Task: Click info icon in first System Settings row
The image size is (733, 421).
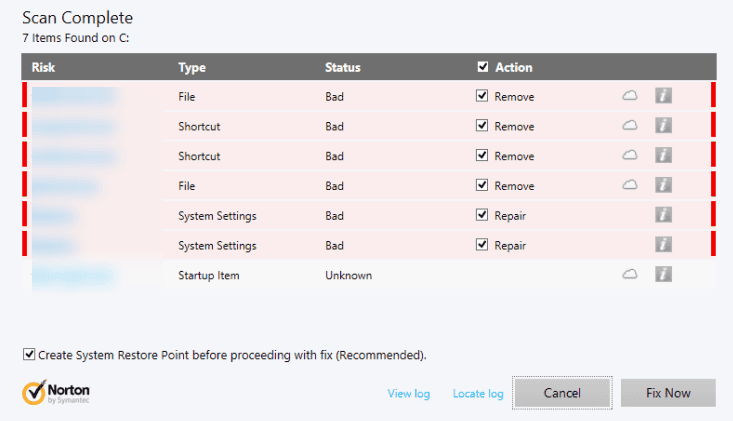Action: (663, 215)
